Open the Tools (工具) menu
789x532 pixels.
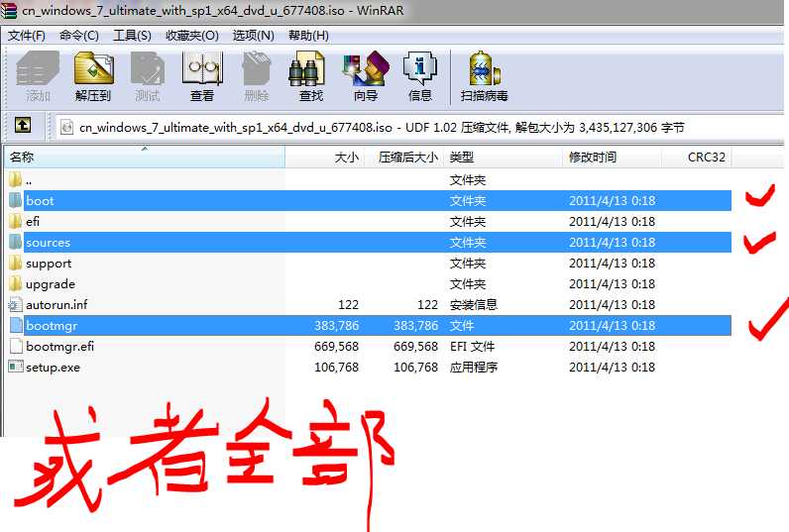click(x=132, y=36)
